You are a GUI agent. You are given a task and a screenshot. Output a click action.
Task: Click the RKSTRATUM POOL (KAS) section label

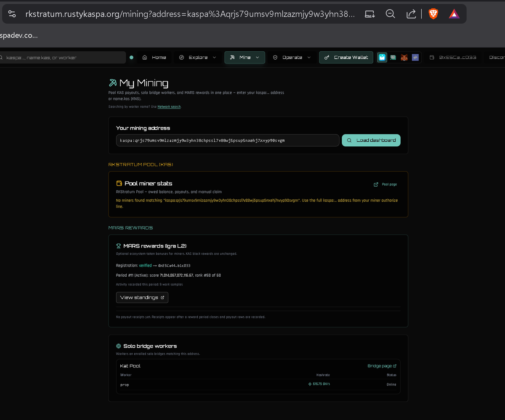click(x=141, y=164)
